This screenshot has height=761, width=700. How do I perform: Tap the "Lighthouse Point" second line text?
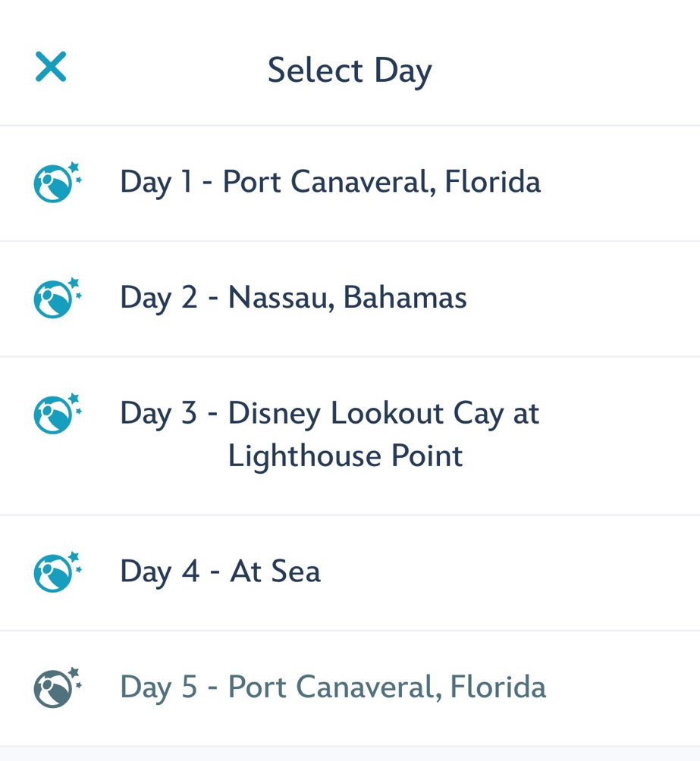point(345,456)
